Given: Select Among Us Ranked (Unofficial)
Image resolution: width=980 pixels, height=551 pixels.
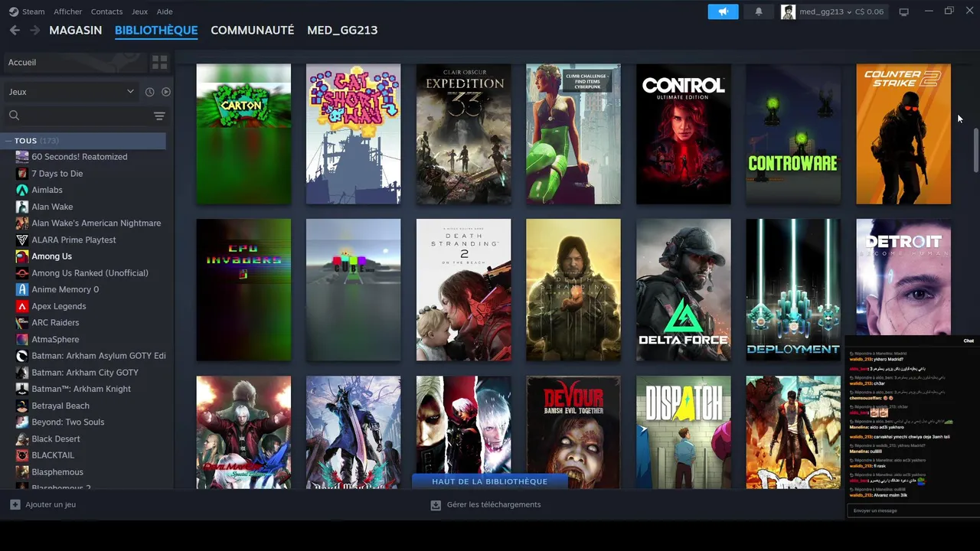Looking at the screenshot, I should 90,273.
